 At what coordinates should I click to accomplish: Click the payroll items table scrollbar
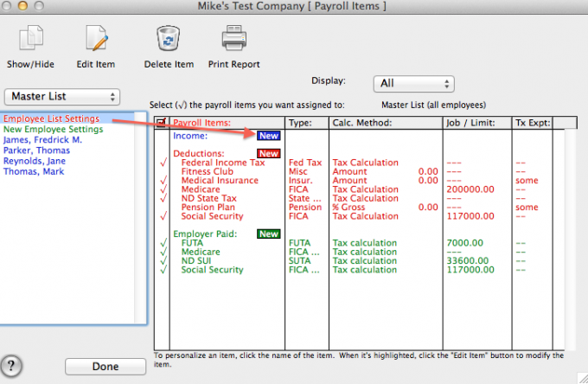coord(570,240)
